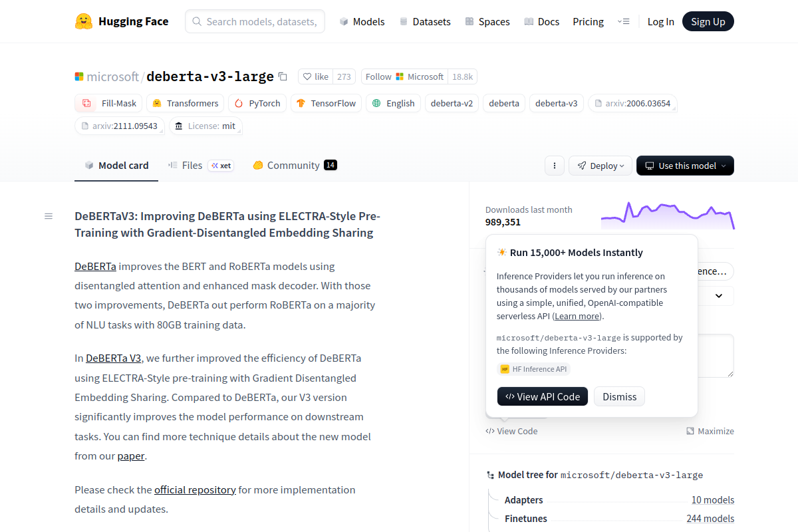Toggle the table of contents sidebar
This screenshot has height=532, width=798.
[x=48, y=215]
